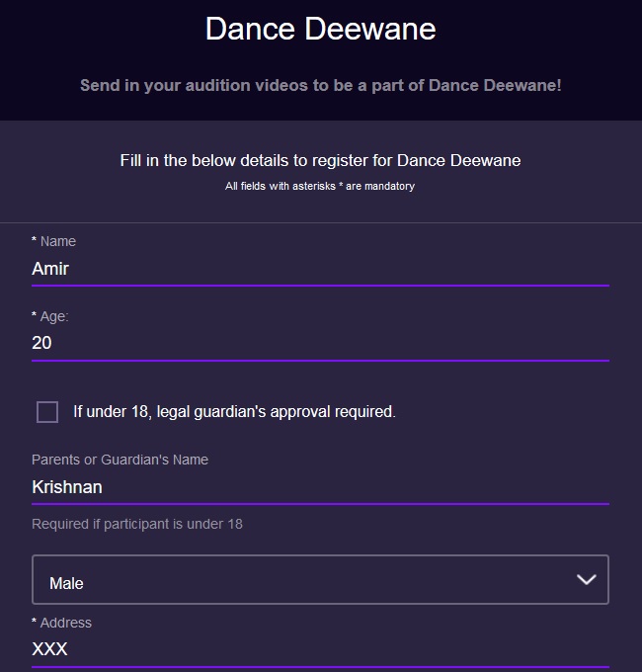
Task: Click the 'If under 18' checkbox label text
Action: (234, 412)
